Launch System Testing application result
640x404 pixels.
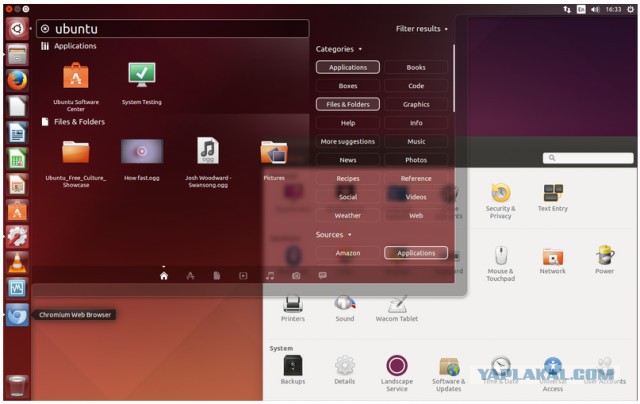142,84
